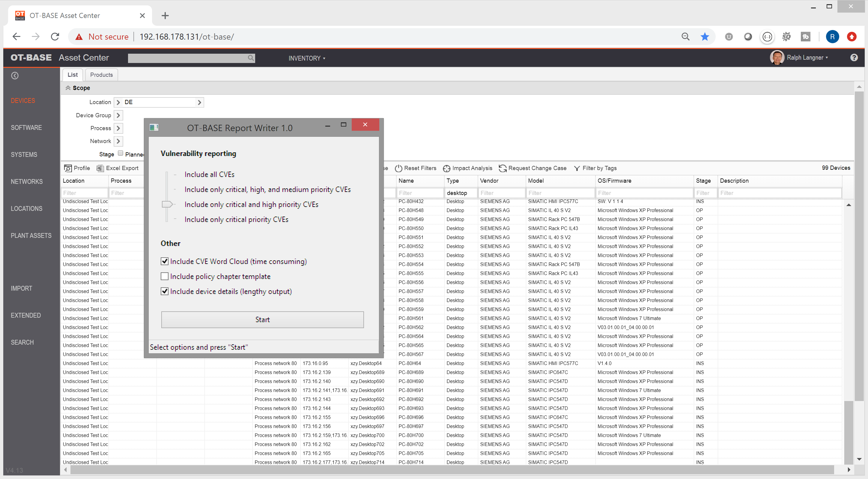868x479 pixels.
Task: Open Impact Analysis tool
Action: tap(467, 168)
